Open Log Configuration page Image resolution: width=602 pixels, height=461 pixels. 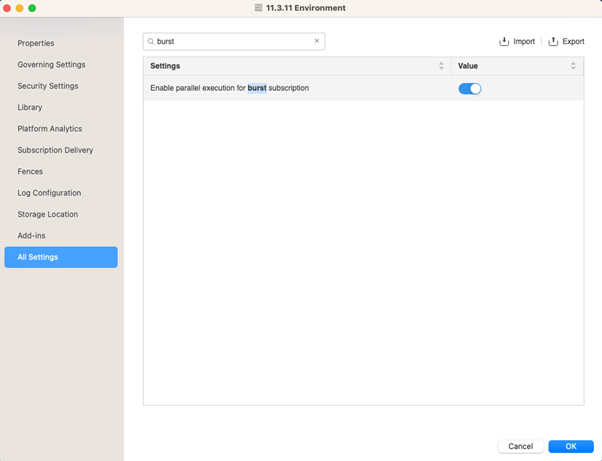click(49, 193)
